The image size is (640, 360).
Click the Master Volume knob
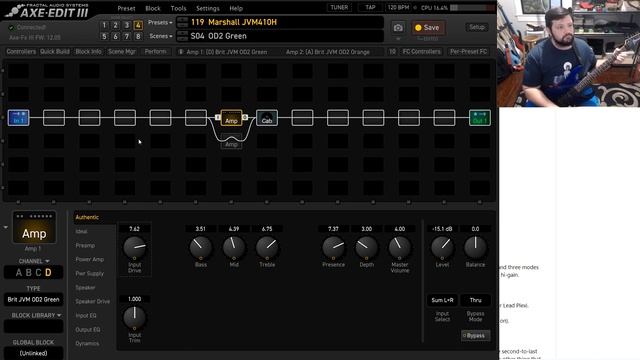pyautogui.click(x=400, y=247)
